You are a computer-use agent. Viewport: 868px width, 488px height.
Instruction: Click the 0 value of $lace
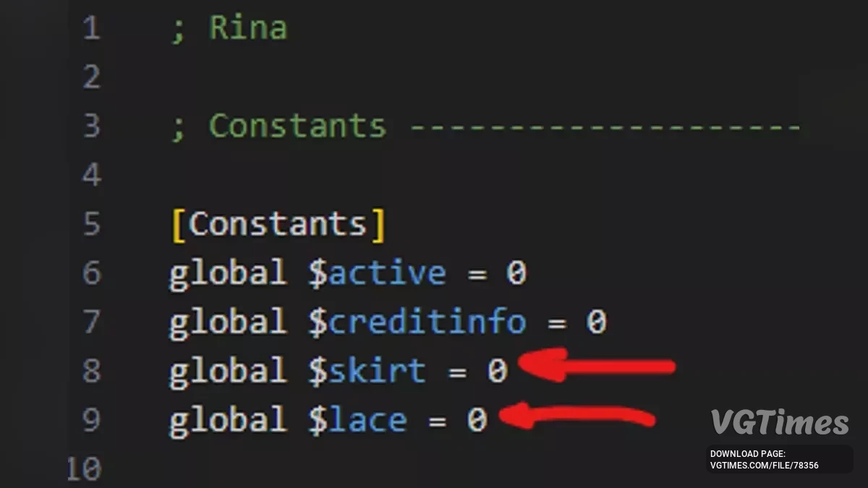(x=476, y=421)
